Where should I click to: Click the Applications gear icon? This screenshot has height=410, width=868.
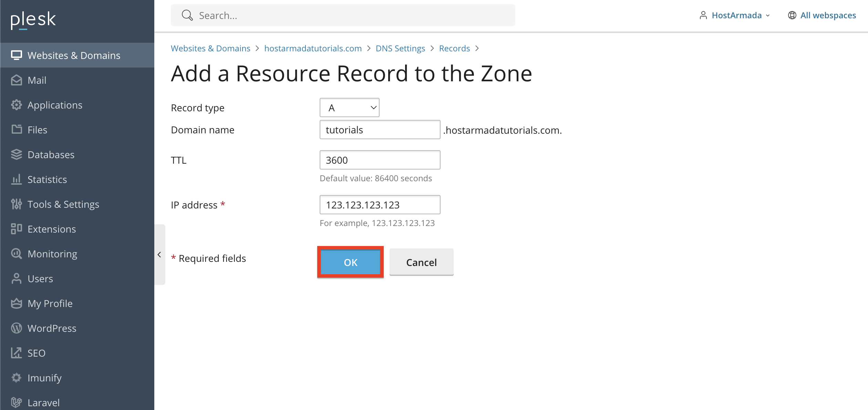tap(16, 105)
